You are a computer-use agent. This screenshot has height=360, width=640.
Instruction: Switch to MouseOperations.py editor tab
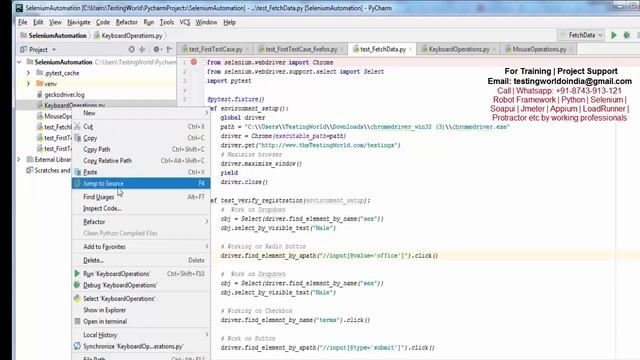click(x=539, y=49)
